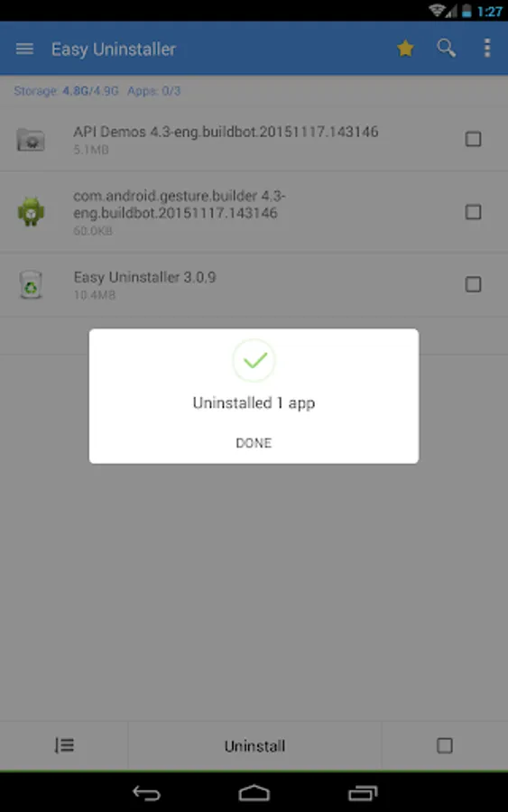
Task: Check the API Demos checkbox
Action: 473,139
